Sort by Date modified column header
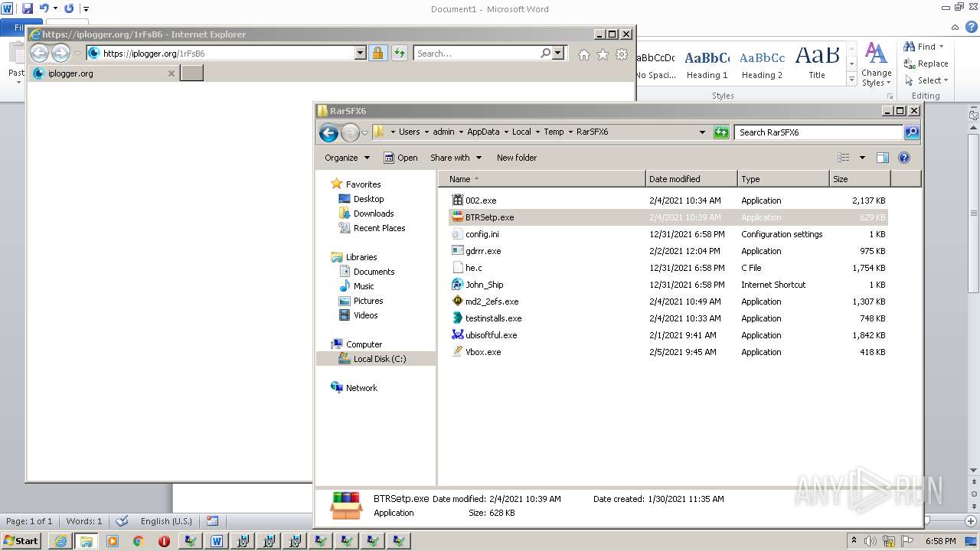 pos(691,179)
